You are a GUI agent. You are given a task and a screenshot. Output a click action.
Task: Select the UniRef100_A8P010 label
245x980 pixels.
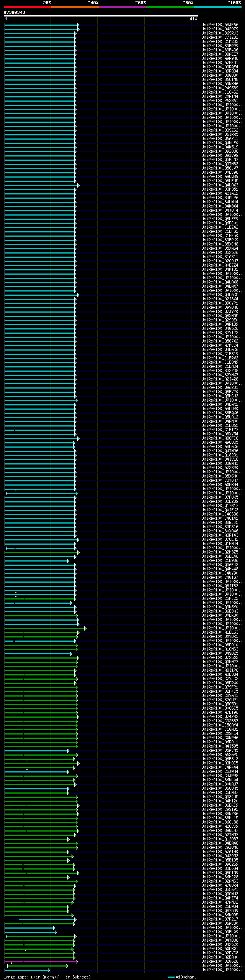[220, 645]
